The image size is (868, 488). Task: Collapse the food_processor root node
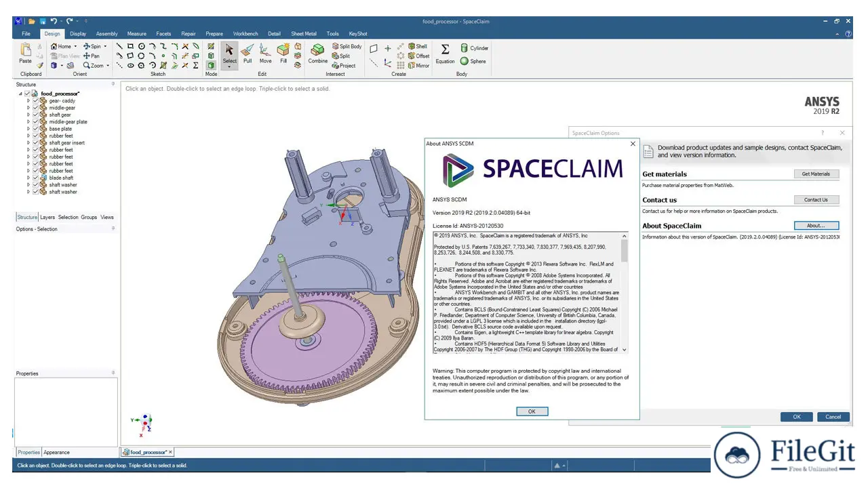pos(20,94)
